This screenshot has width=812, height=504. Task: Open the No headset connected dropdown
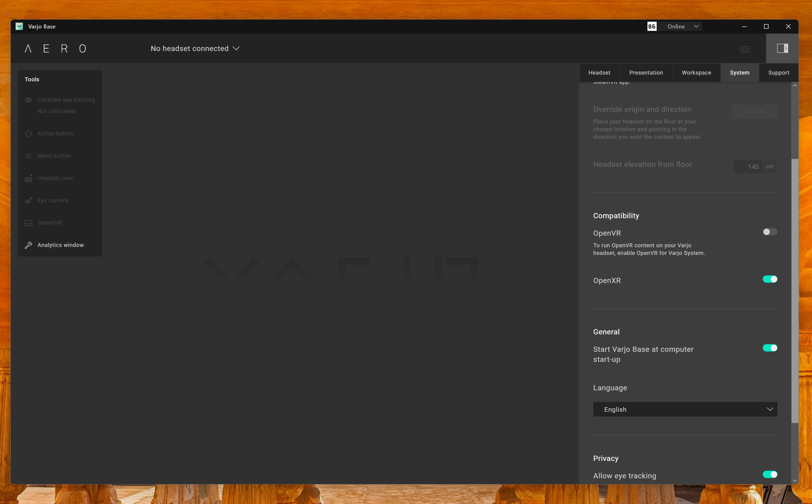195,48
